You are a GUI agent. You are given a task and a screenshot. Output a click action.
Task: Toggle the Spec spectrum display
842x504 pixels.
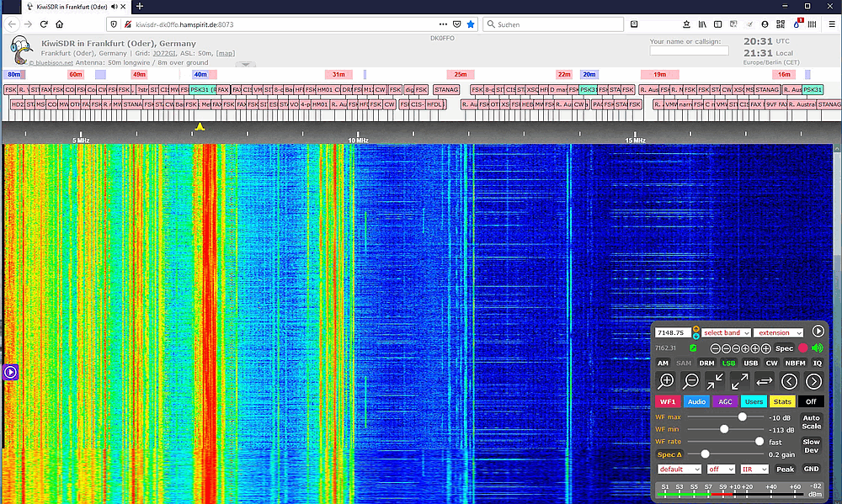coord(784,348)
